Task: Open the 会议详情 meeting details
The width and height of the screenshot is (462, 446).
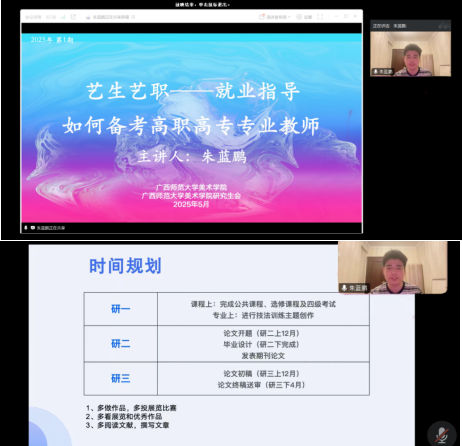Action: click(x=33, y=17)
